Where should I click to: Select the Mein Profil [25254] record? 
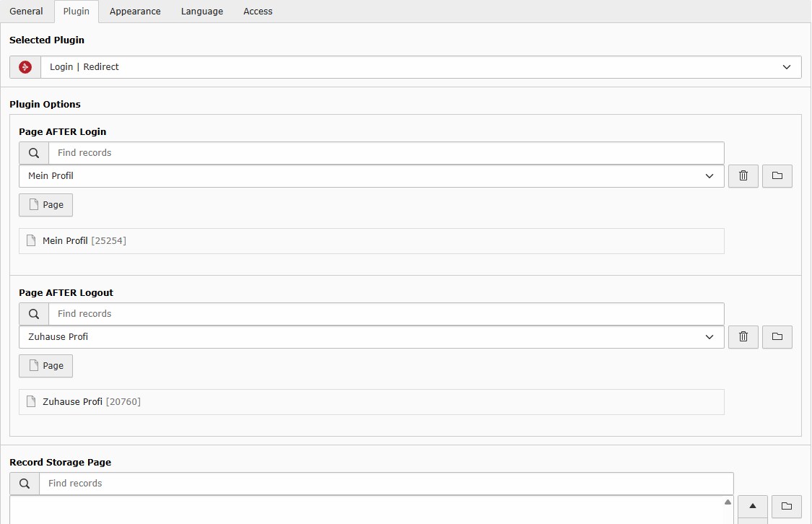coord(84,241)
